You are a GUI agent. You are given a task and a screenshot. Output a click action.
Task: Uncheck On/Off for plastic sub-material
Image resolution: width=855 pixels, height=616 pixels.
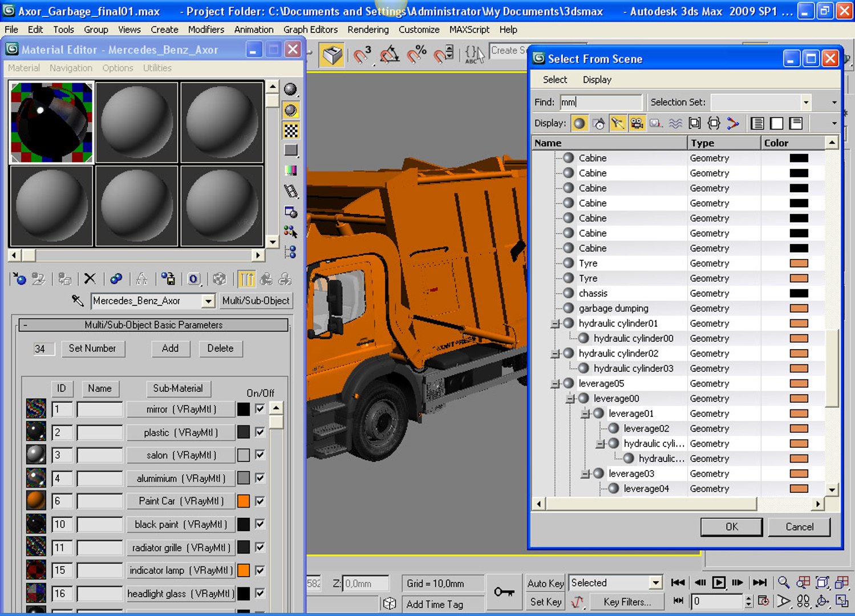pyautogui.click(x=260, y=432)
